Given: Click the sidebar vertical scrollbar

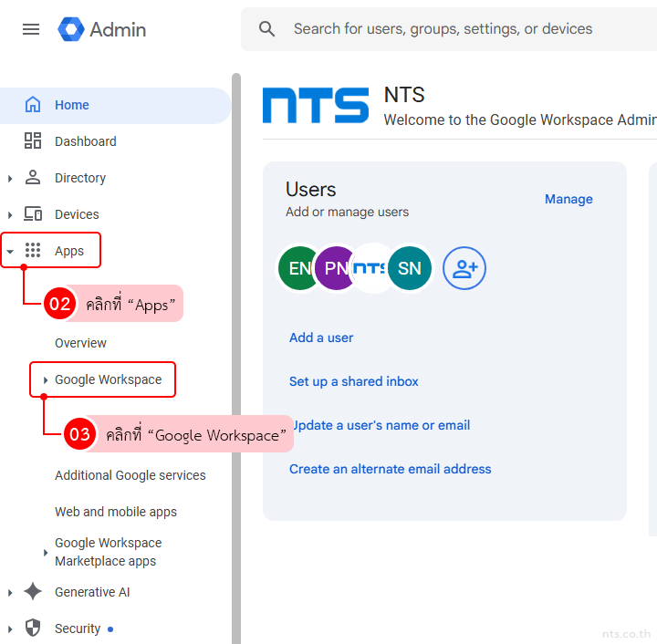Looking at the screenshot, I should coord(236,358).
